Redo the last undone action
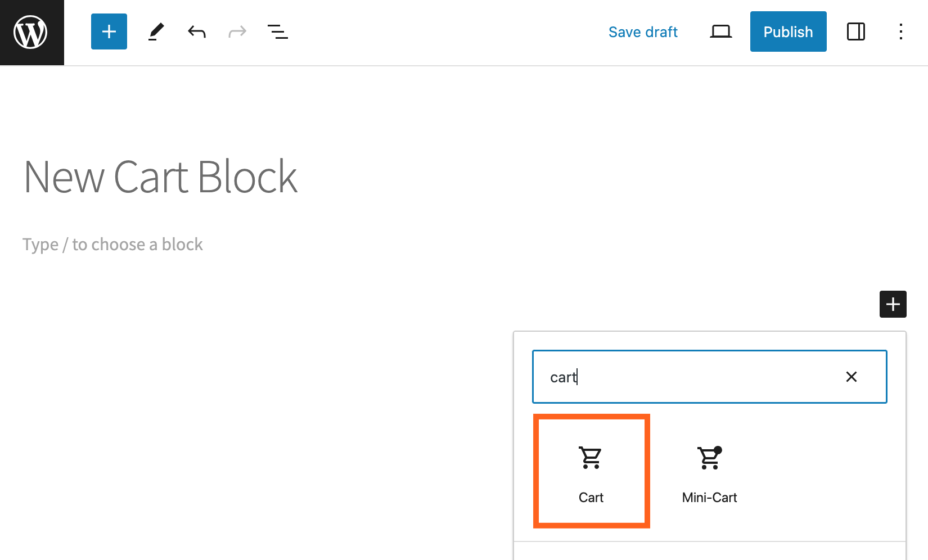 (237, 31)
